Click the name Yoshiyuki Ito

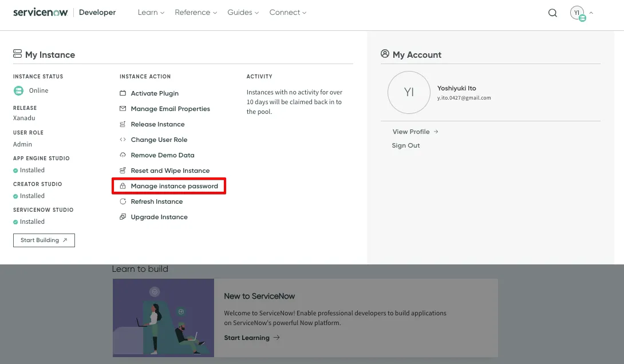point(456,88)
